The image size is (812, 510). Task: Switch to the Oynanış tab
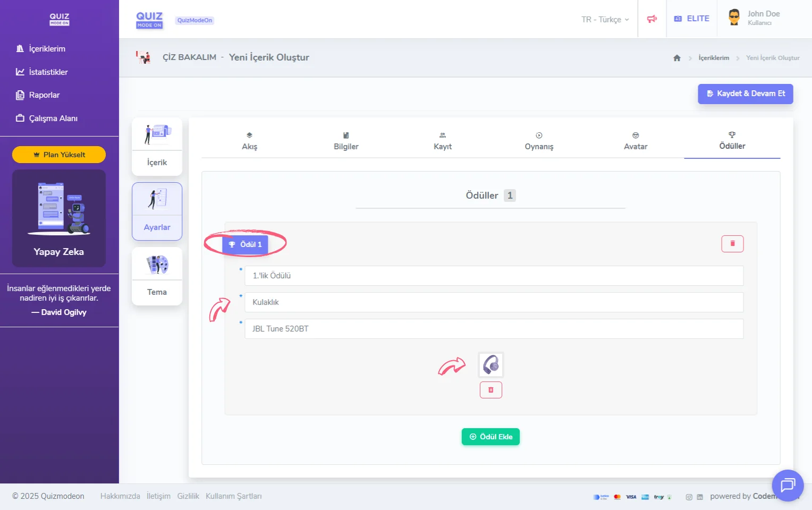click(x=539, y=142)
